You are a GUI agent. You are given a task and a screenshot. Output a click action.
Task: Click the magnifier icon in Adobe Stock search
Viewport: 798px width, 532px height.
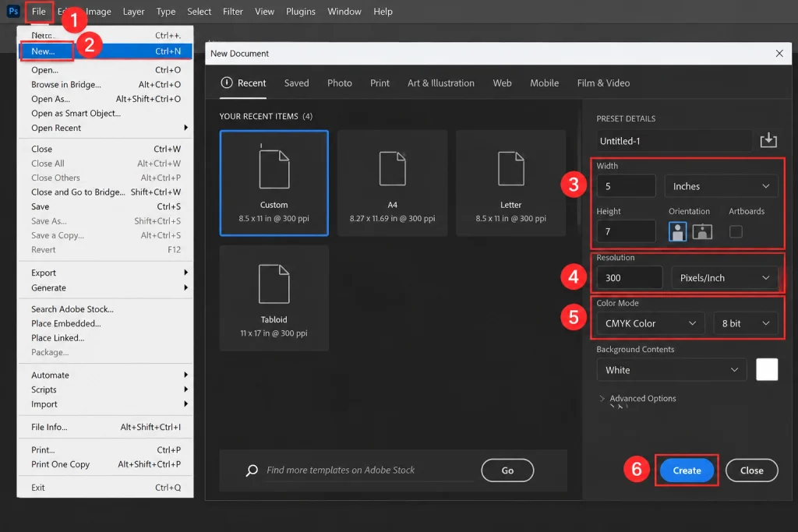coord(252,470)
